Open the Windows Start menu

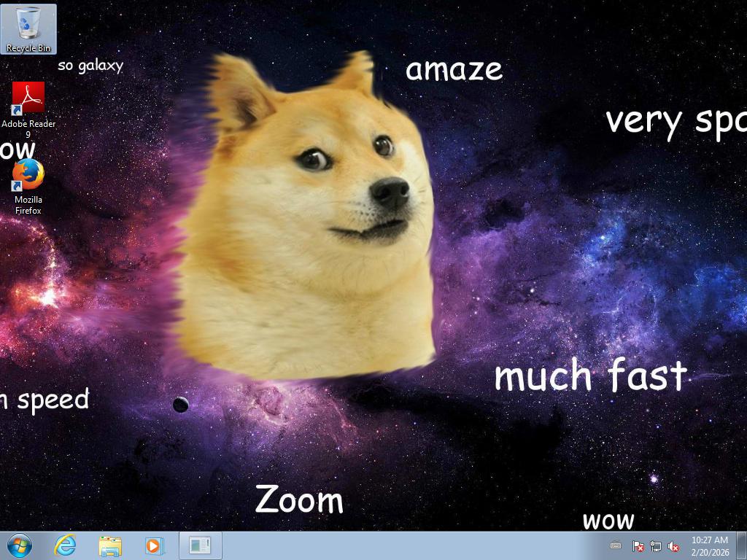19,545
